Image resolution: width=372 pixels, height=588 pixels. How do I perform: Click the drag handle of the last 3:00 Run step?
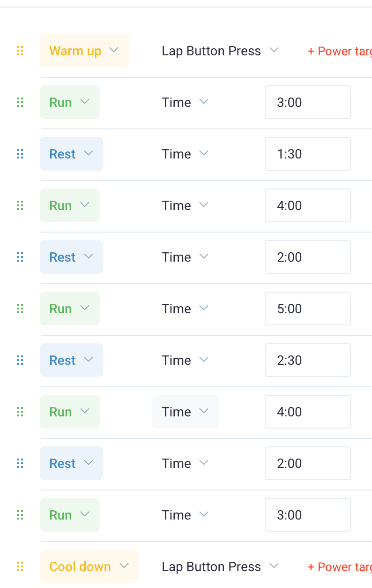[x=20, y=515]
